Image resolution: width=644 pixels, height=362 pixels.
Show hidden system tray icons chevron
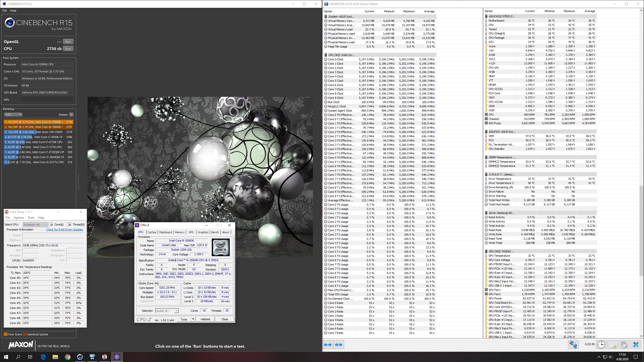(599, 357)
